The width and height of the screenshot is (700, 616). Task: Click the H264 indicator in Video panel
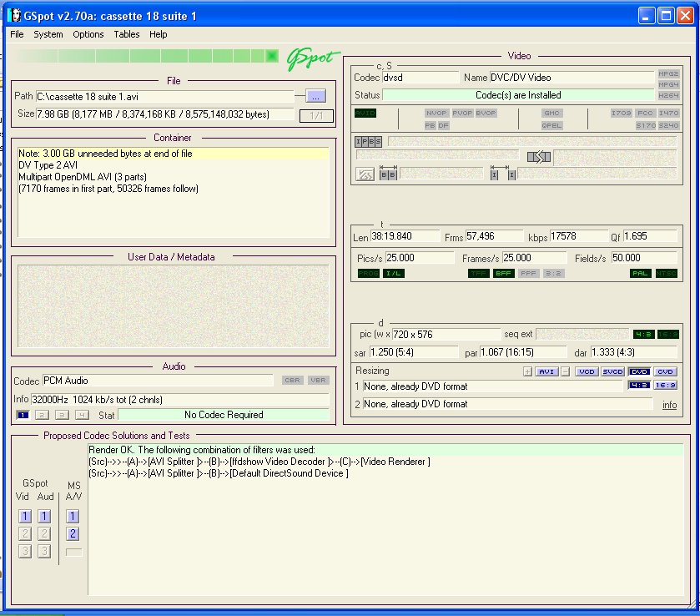point(668,95)
